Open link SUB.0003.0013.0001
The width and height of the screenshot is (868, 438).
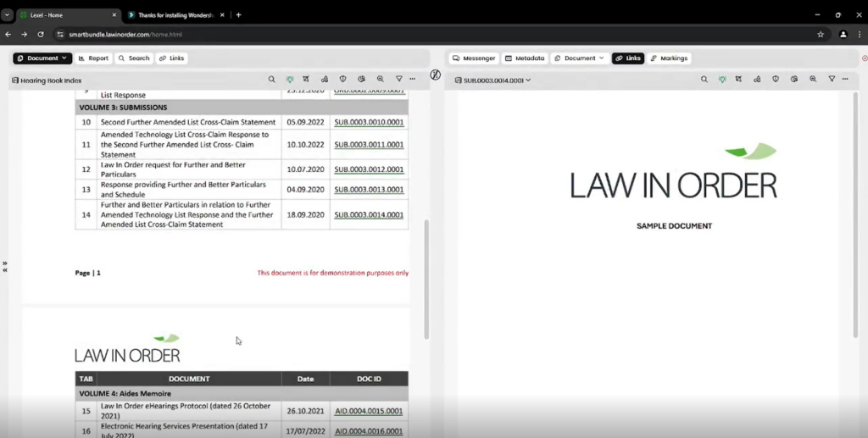369,189
